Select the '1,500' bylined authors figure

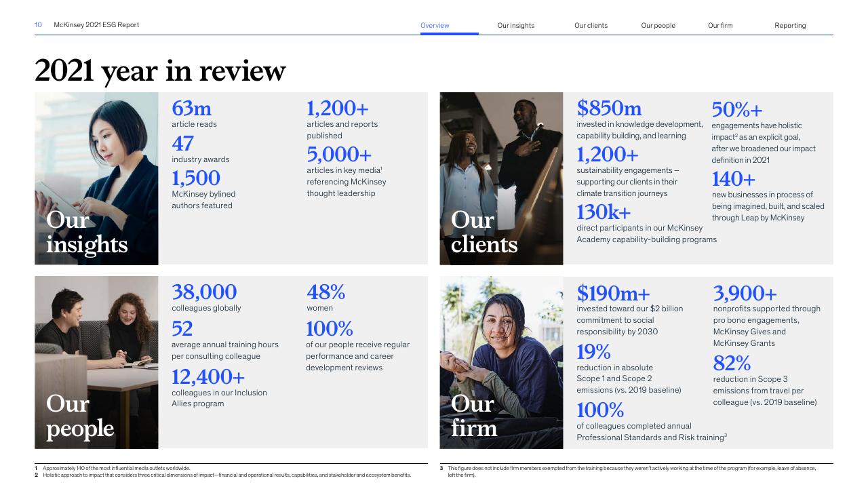coord(196,178)
